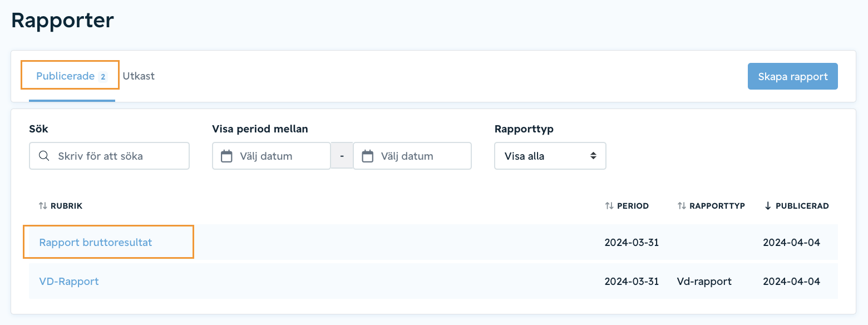
Task: Click sort arrows beside Period header
Action: pyautogui.click(x=609, y=206)
